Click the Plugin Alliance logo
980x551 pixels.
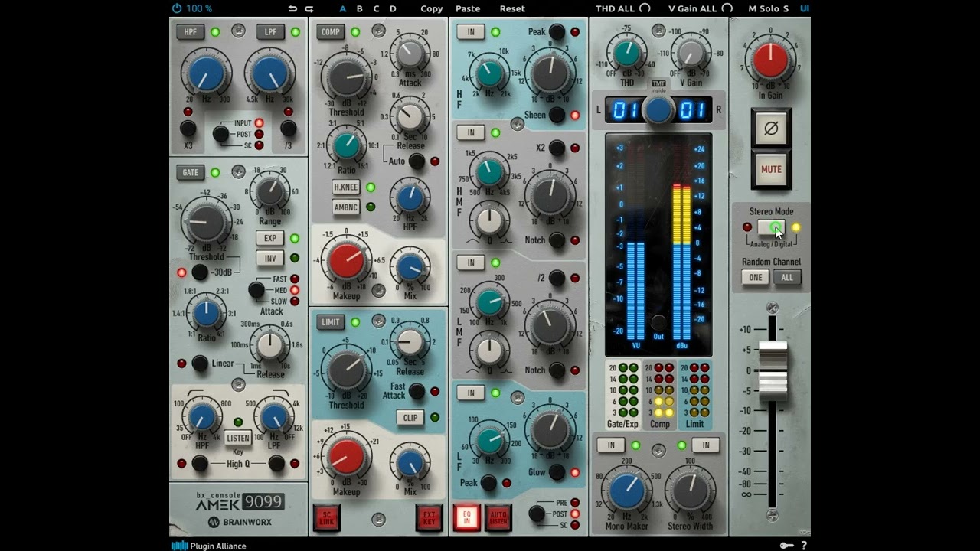[208, 546]
